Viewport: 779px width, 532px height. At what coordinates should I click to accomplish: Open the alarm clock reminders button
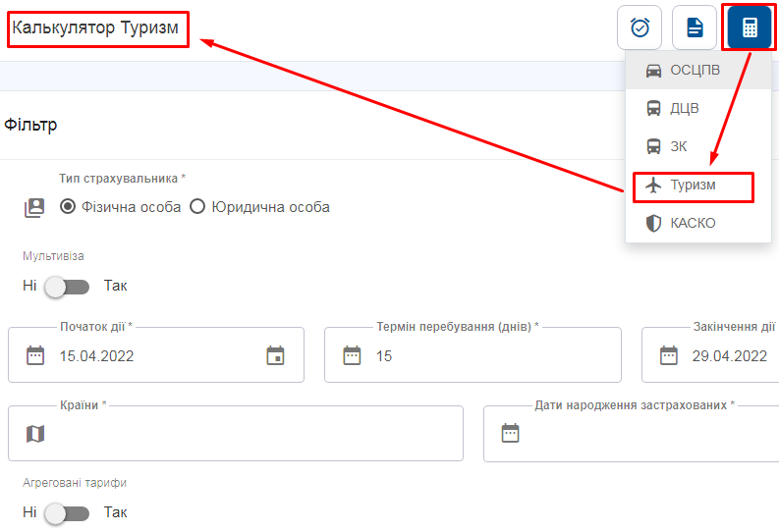640,27
